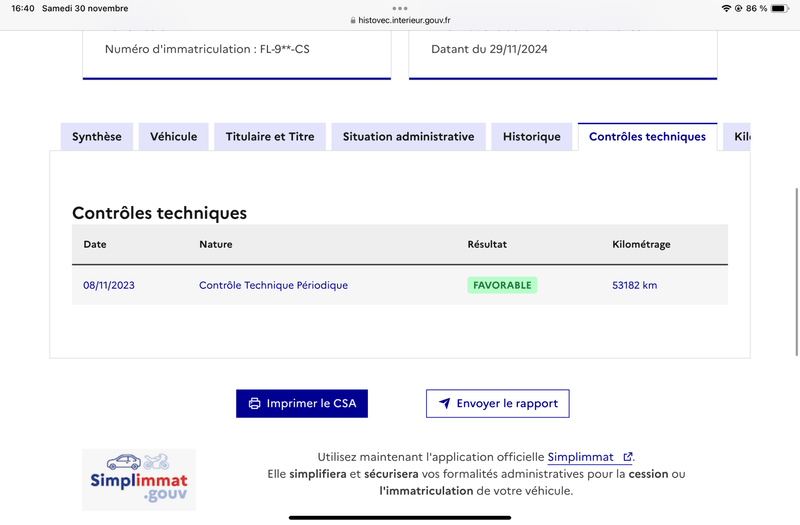The width and height of the screenshot is (800, 525).
Task: Tap the Wi-Fi status icon
Action: (726, 8)
